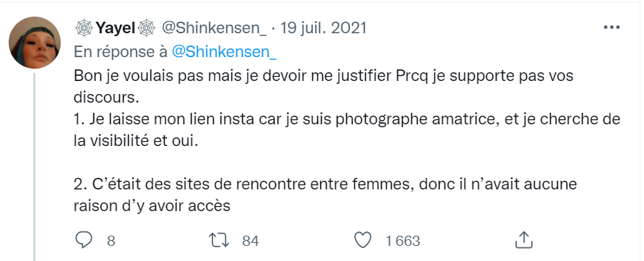
Task: Open the Yayel profile picture
Action: click(x=35, y=43)
